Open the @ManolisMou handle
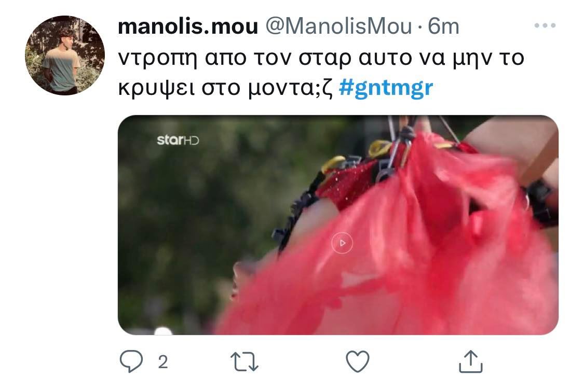584x392 pixels. (338, 27)
